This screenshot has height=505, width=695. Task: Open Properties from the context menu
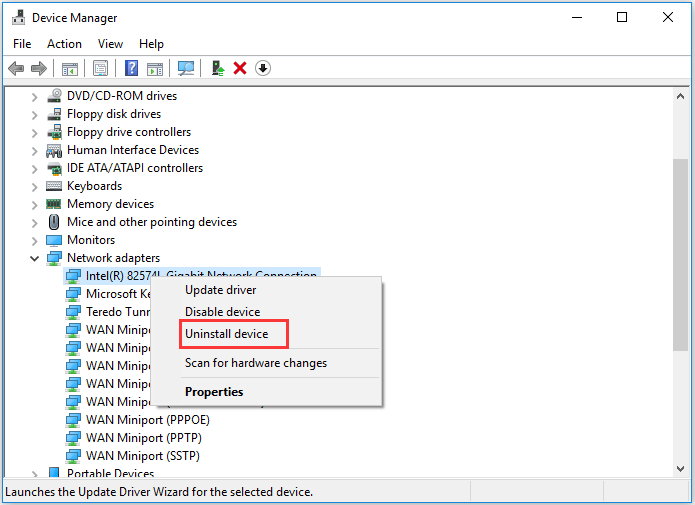[x=266, y=392]
